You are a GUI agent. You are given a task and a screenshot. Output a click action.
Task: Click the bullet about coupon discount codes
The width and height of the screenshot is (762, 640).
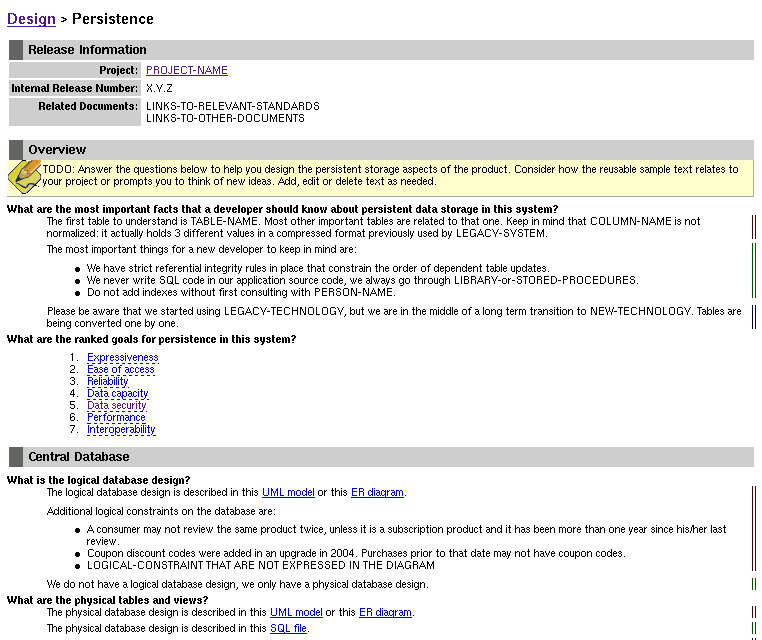click(356, 554)
